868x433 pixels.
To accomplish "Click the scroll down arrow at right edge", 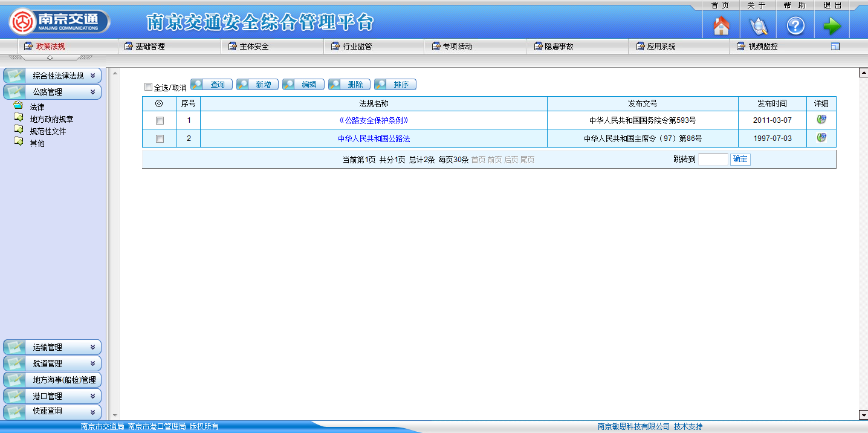I will (x=863, y=415).
